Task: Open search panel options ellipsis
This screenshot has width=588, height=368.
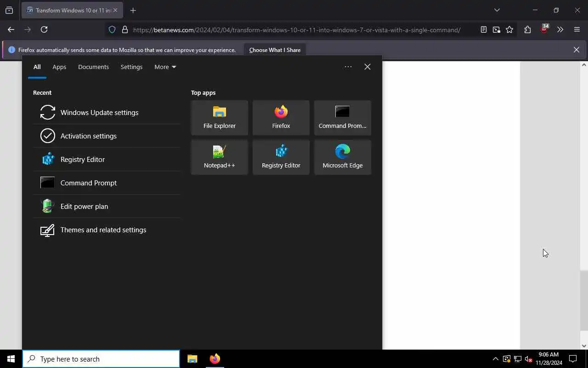Action: 348,67
